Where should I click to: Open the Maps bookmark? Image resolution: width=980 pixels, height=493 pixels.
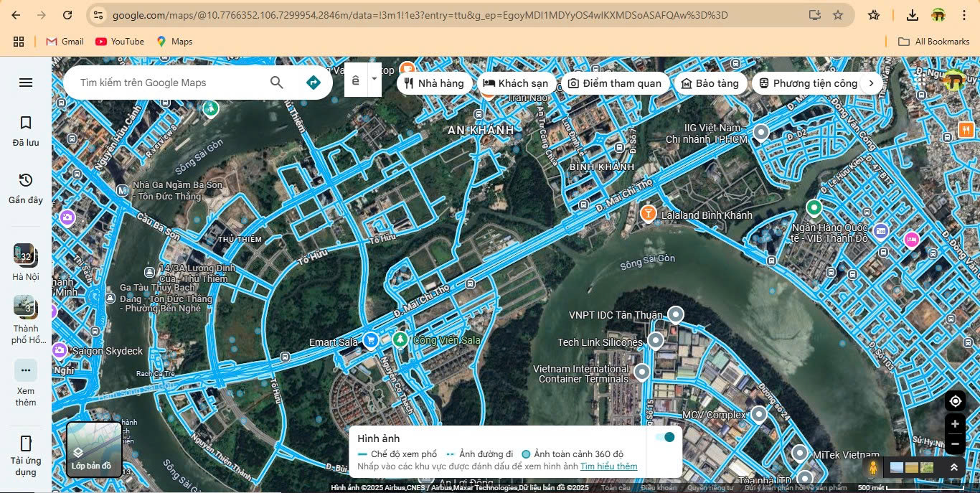[174, 42]
